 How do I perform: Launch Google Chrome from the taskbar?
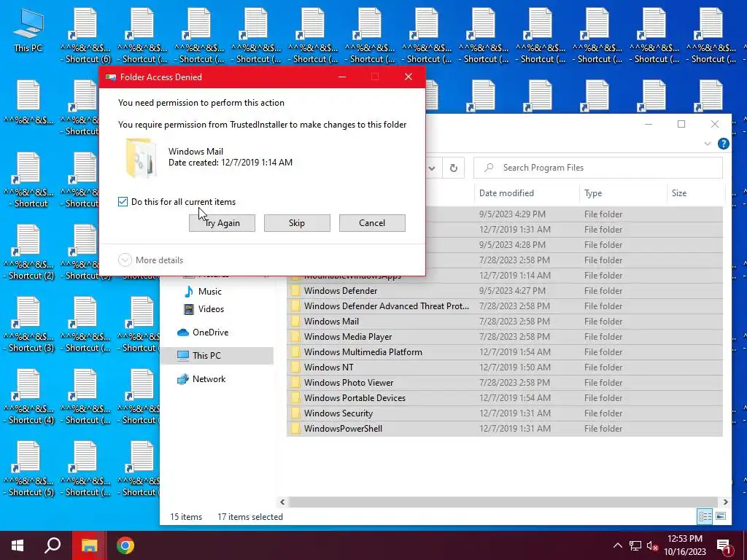(125, 545)
